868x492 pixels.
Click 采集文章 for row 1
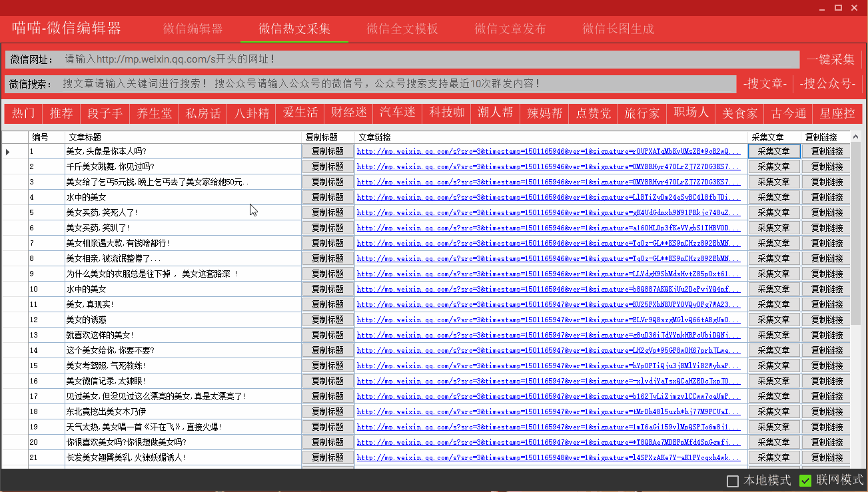[774, 151]
